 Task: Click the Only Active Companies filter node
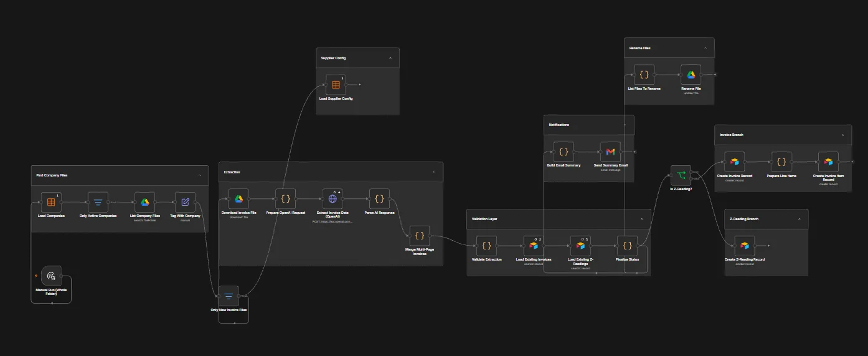click(x=98, y=202)
